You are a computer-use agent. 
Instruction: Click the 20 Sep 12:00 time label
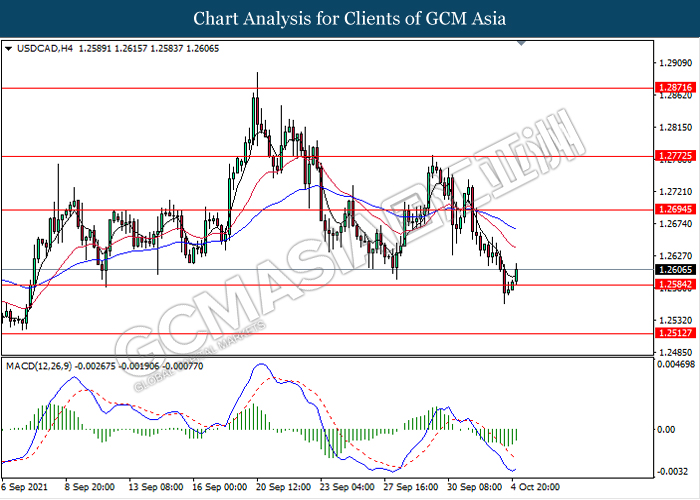pyautogui.click(x=283, y=487)
